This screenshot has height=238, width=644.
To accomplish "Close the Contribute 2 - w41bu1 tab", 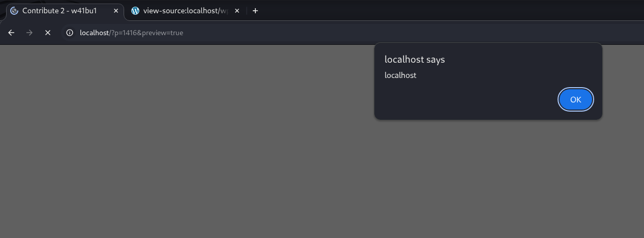I will pos(115,11).
